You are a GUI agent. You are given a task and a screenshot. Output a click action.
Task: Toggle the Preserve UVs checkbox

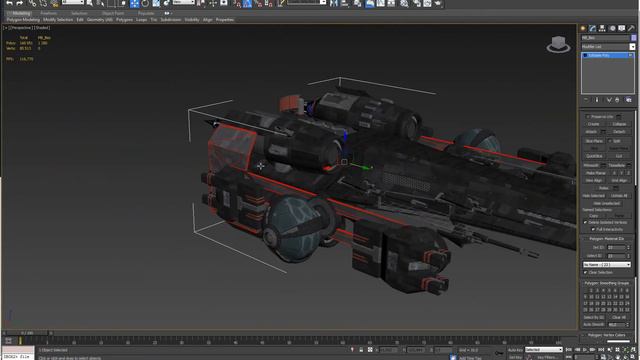click(x=588, y=117)
